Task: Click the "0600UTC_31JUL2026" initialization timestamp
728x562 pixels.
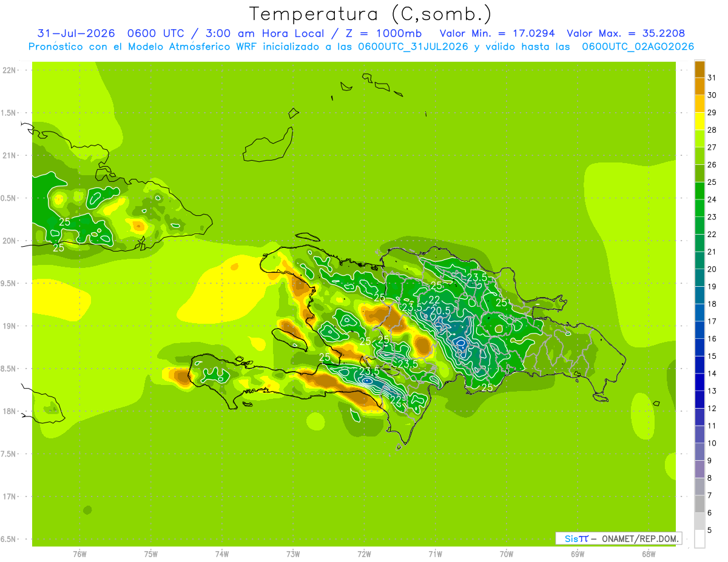Action: coord(413,47)
